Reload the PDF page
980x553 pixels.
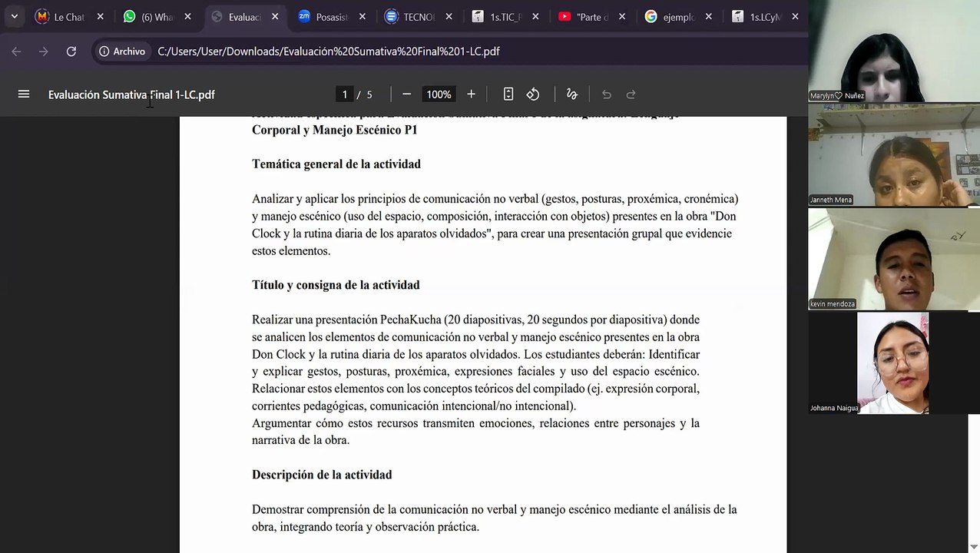point(71,51)
